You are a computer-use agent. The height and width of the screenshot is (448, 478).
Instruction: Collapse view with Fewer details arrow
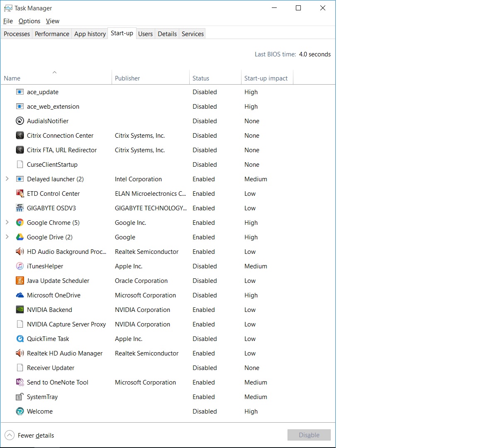click(x=10, y=435)
